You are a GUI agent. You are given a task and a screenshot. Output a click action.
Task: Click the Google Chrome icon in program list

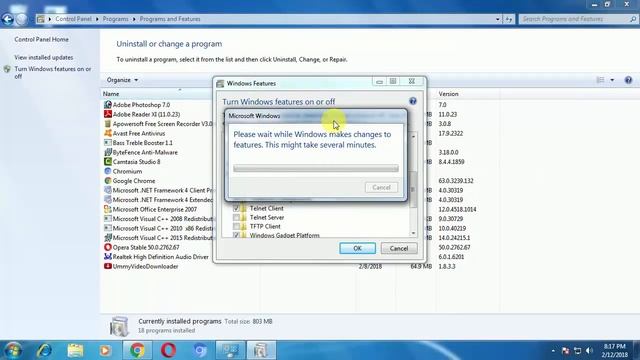point(108,181)
